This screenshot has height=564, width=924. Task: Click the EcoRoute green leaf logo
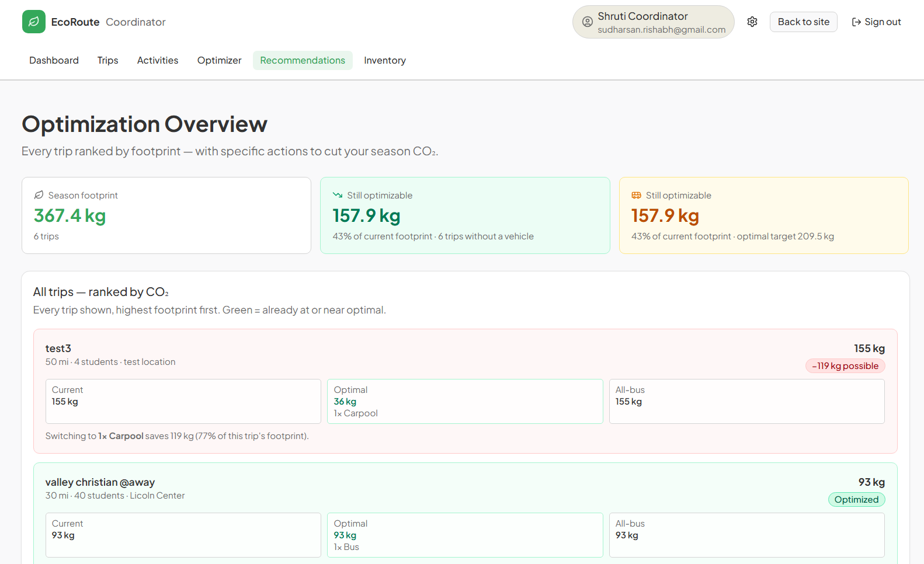[x=34, y=22]
